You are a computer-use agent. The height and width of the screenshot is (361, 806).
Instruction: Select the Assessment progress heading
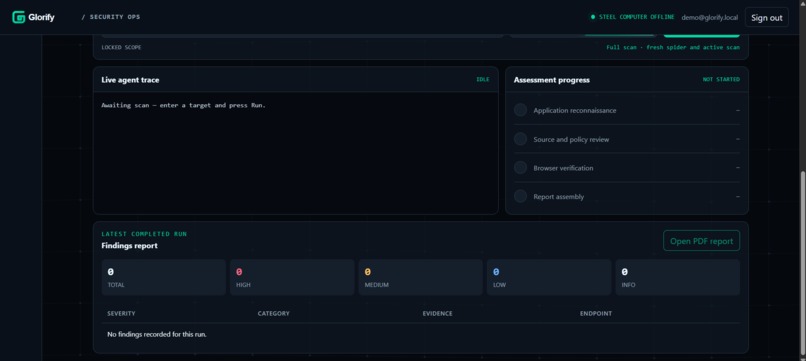(x=552, y=80)
